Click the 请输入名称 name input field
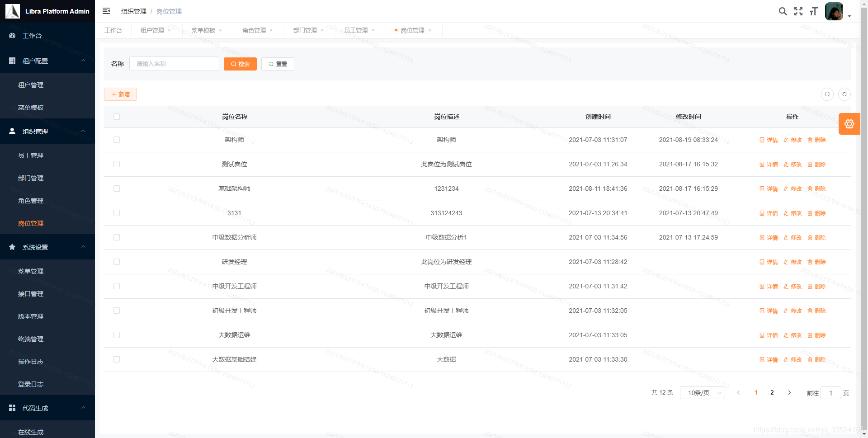868x438 pixels. pyautogui.click(x=174, y=64)
